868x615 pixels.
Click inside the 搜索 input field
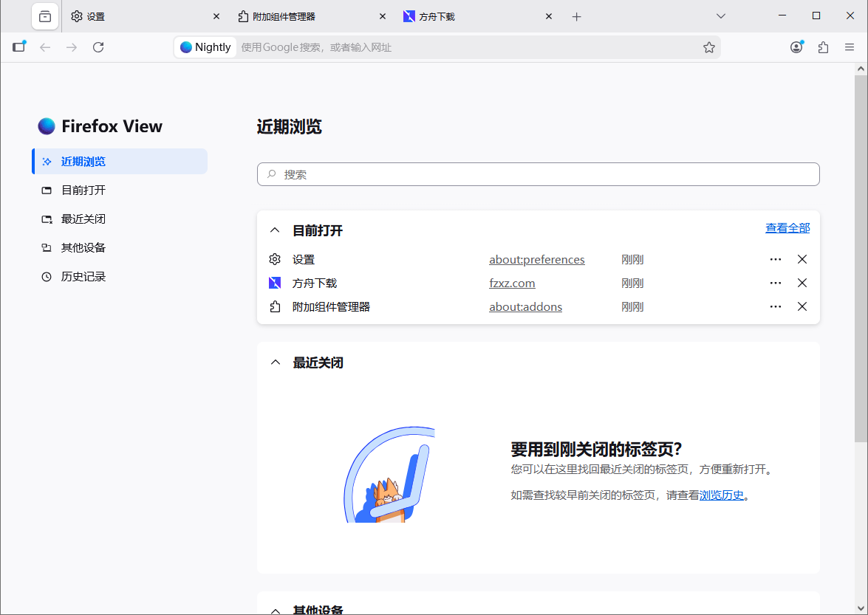click(x=538, y=174)
